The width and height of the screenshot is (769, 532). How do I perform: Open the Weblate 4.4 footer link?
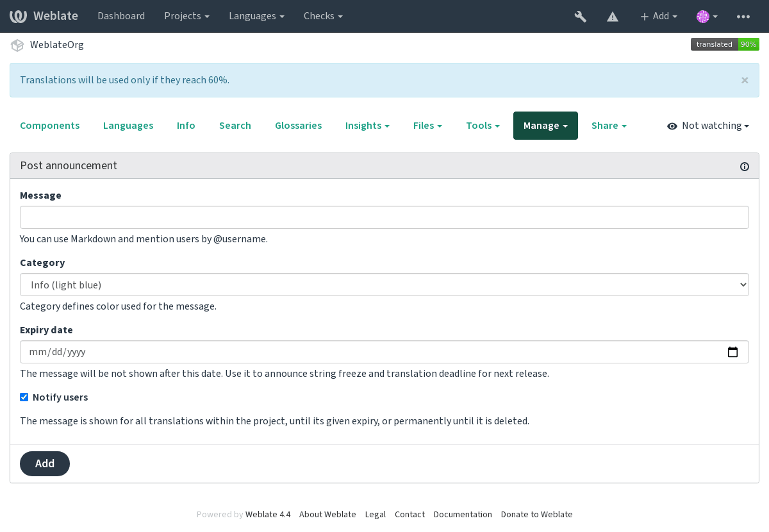pos(268,514)
